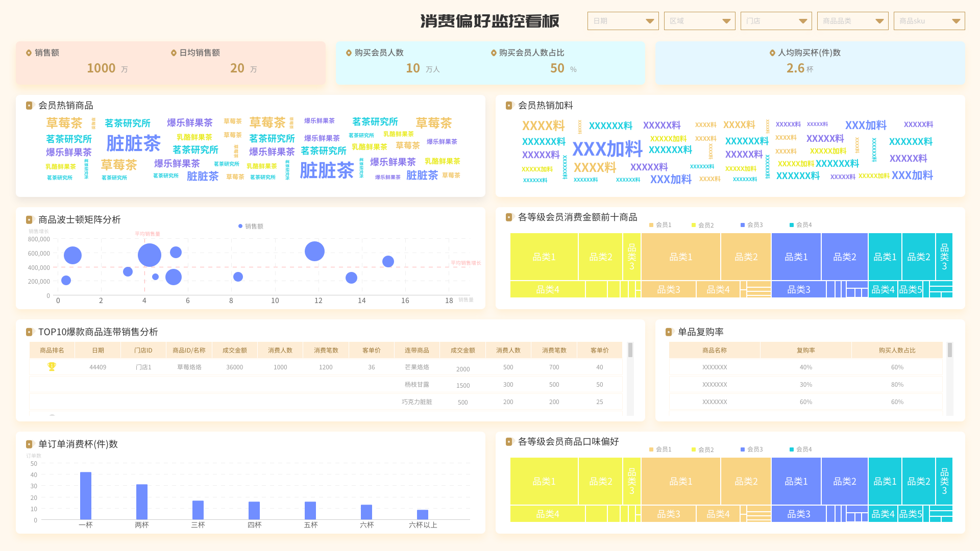
Task: Select 草莓茶 keyword in the word cloud
Action: tap(268, 122)
